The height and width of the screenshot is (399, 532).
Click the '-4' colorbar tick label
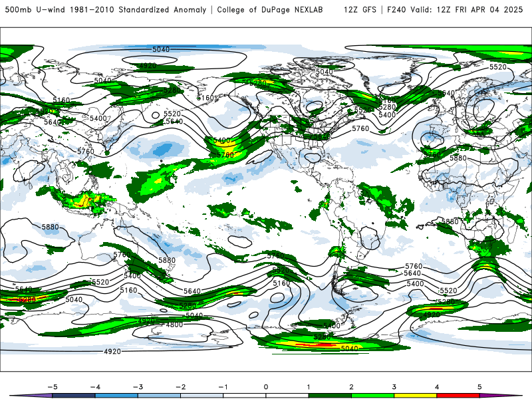95,387
